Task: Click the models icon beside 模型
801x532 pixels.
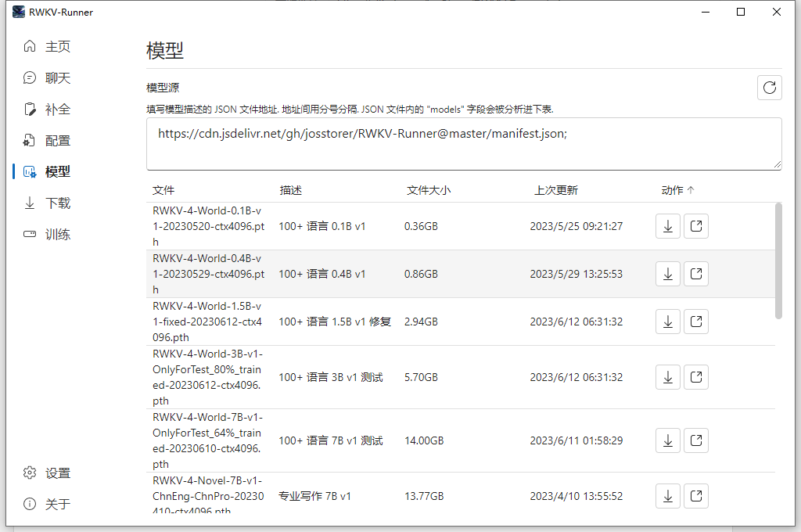Action: tap(30, 171)
